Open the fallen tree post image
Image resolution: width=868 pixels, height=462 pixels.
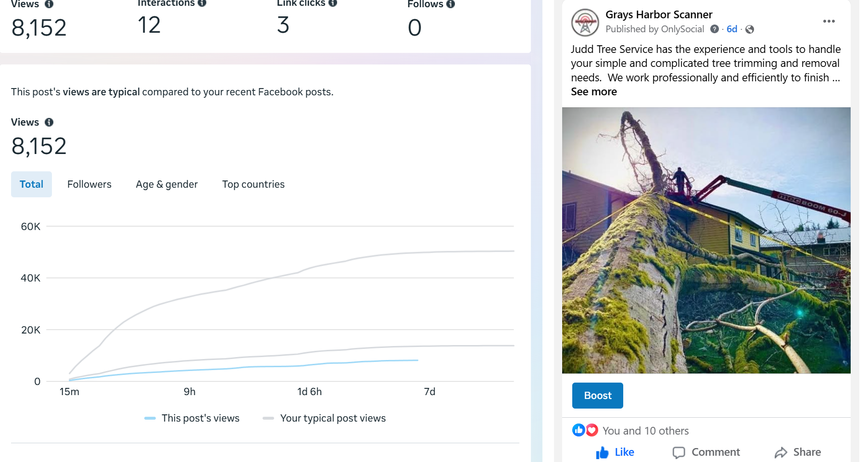tap(706, 240)
